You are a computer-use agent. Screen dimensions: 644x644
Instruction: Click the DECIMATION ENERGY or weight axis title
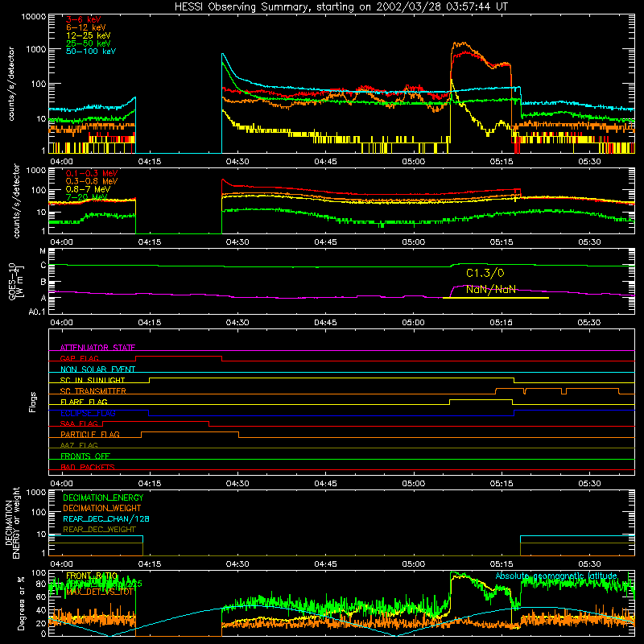(x=12, y=523)
